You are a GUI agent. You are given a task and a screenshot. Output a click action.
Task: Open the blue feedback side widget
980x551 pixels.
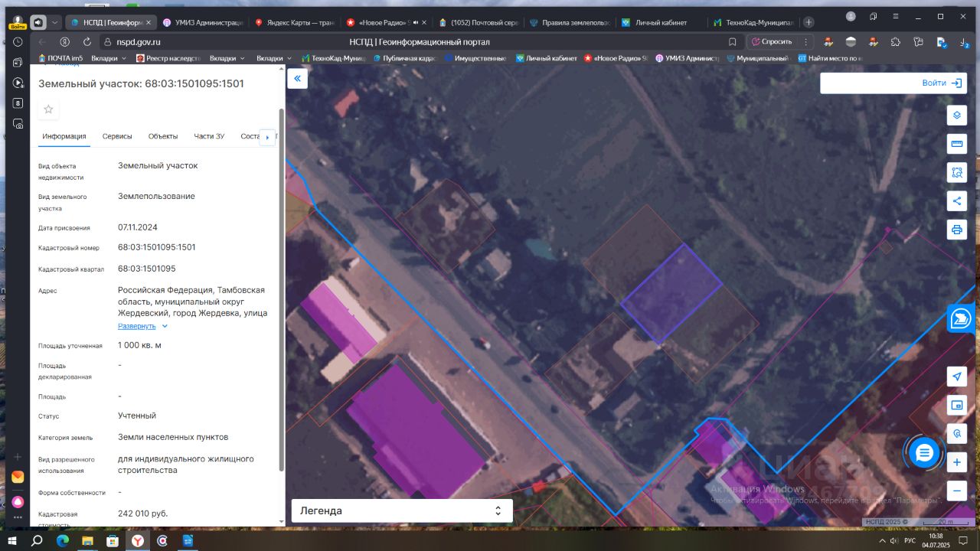pos(960,318)
